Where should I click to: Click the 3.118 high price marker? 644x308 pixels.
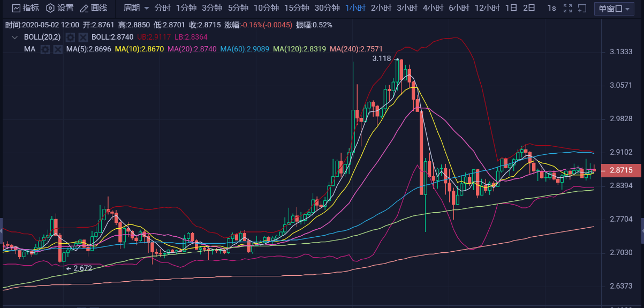[381, 58]
